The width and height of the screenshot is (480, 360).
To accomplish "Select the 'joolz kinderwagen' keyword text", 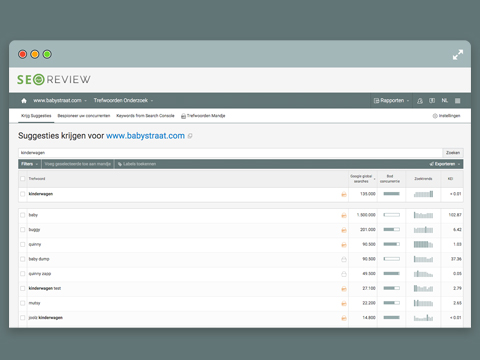I will pyautogui.click(x=46, y=318).
